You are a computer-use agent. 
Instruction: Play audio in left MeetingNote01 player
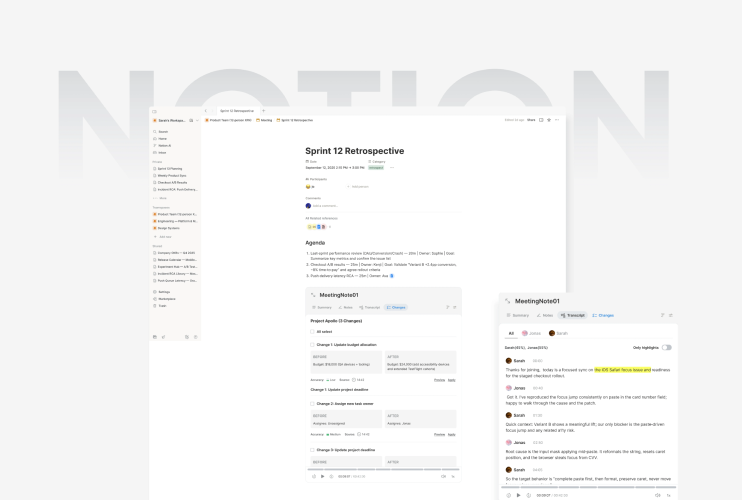pyautogui.click(x=323, y=477)
